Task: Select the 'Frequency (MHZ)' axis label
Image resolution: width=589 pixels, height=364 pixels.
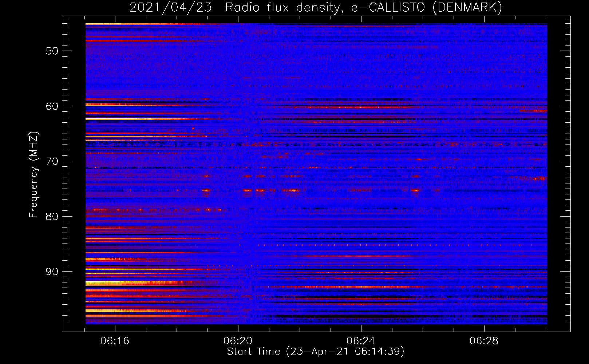Action: pyautogui.click(x=33, y=175)
